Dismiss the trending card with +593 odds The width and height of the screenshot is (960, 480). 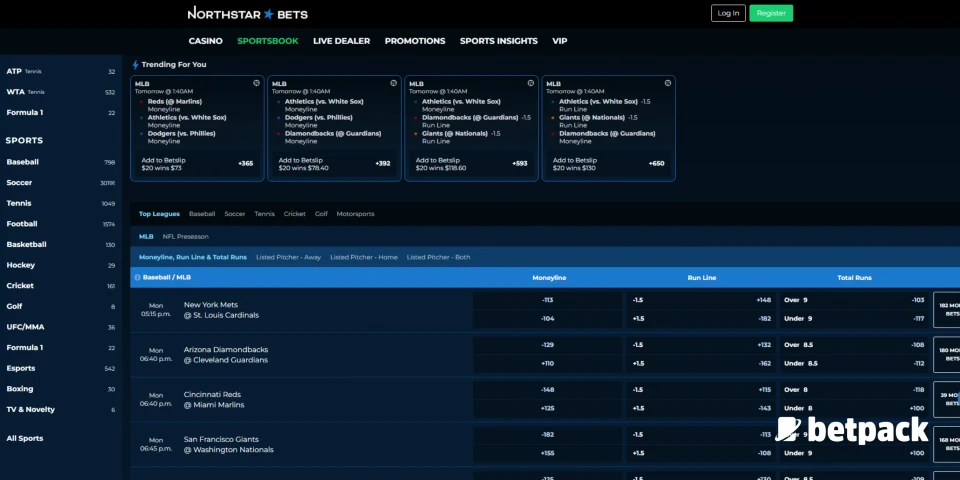click(x=531, y=83)
